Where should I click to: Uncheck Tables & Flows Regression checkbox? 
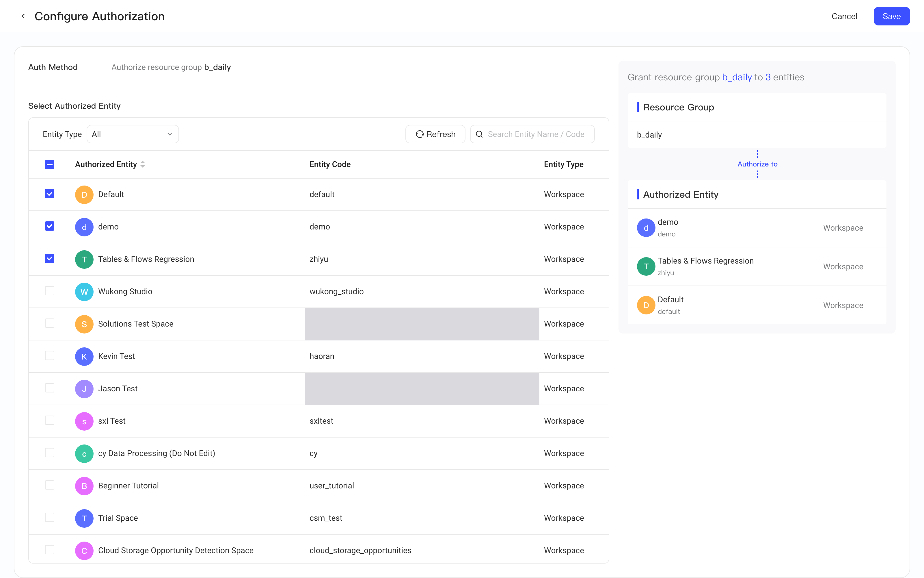click(x=50, y=259)
